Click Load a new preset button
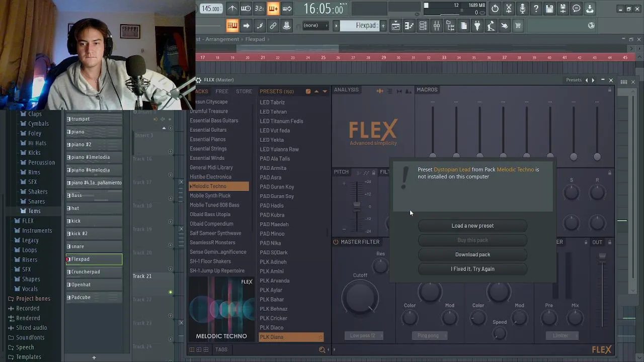This screenshot has width=644, height=362. point(472,226)
